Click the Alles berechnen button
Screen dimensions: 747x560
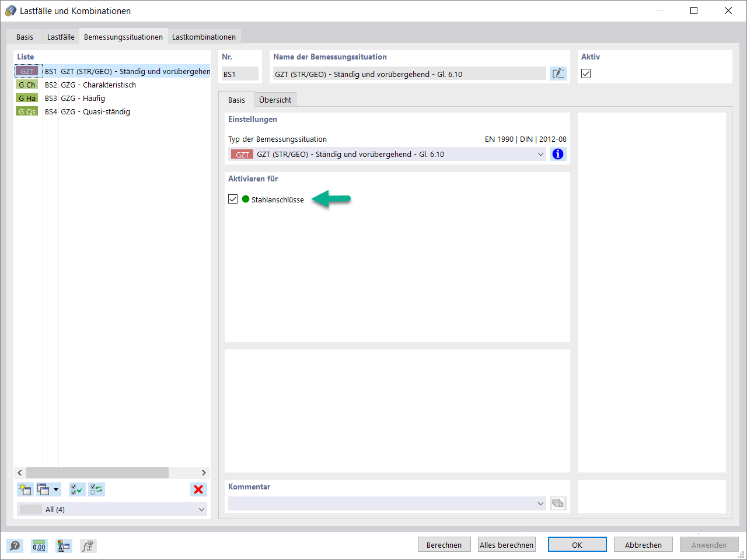pyautogui.click(x=507, y=545)
